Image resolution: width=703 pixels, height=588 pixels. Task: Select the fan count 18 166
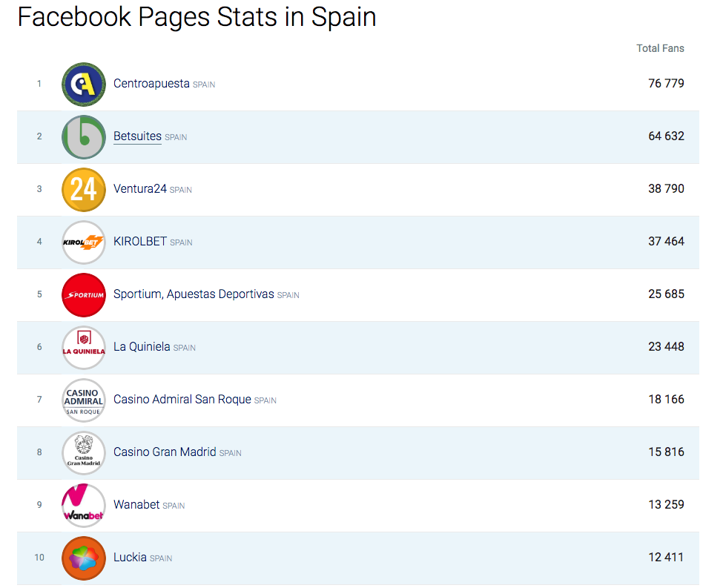[x=666, y=400]
